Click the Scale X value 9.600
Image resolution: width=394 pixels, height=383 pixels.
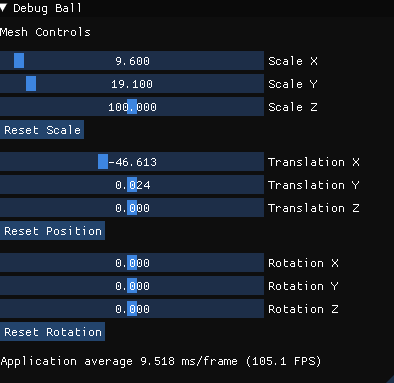(132, 61)
